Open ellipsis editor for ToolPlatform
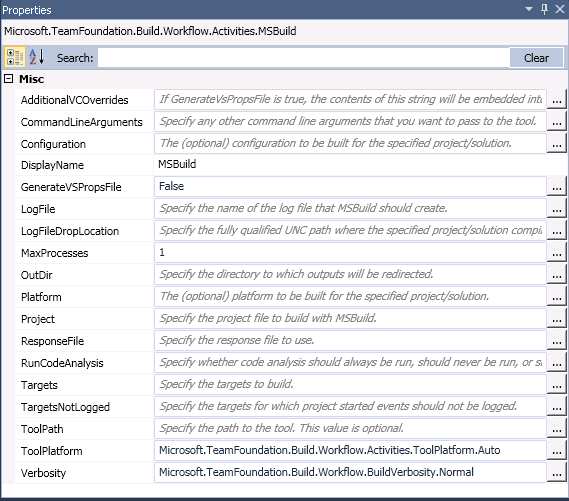Screen dimensions: 569x501 pos(557,451)
